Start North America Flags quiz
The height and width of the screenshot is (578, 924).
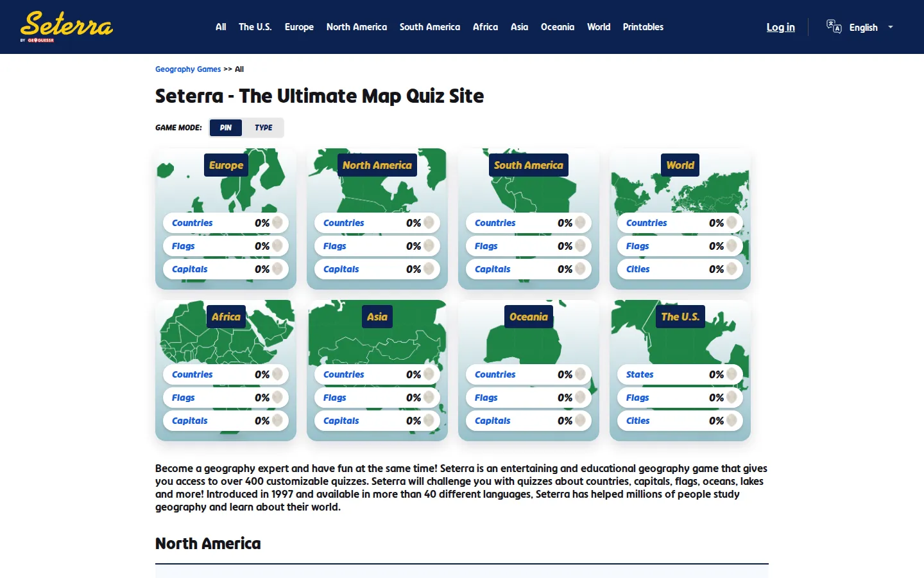point(377,246)
